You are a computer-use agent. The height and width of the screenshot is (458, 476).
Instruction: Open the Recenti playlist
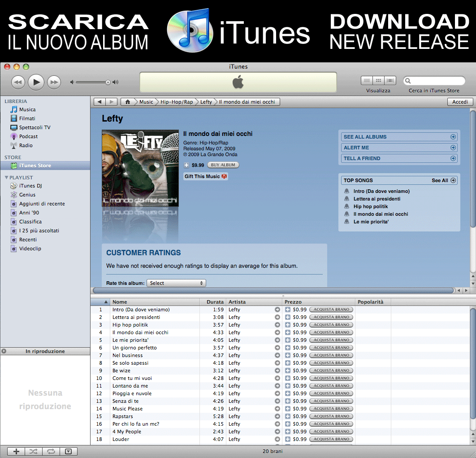pos(28,240)
